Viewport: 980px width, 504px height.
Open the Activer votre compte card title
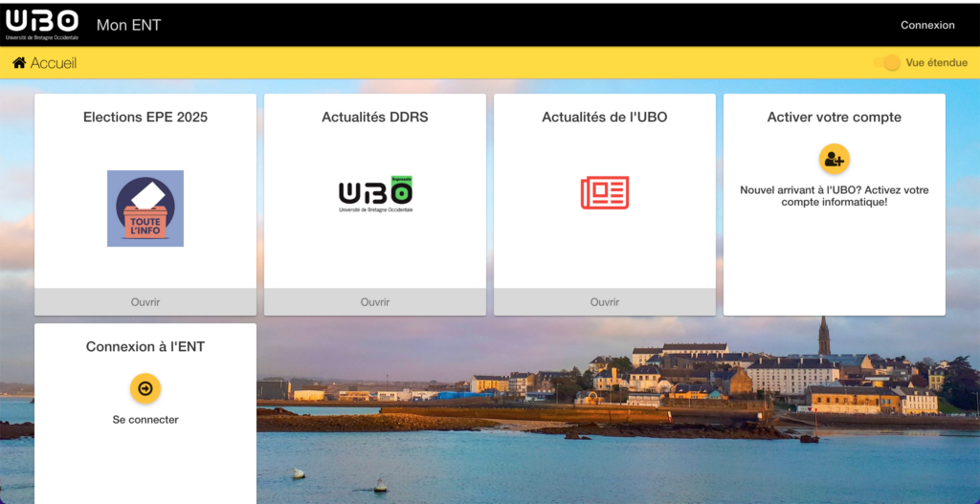(x=834, y=118)
